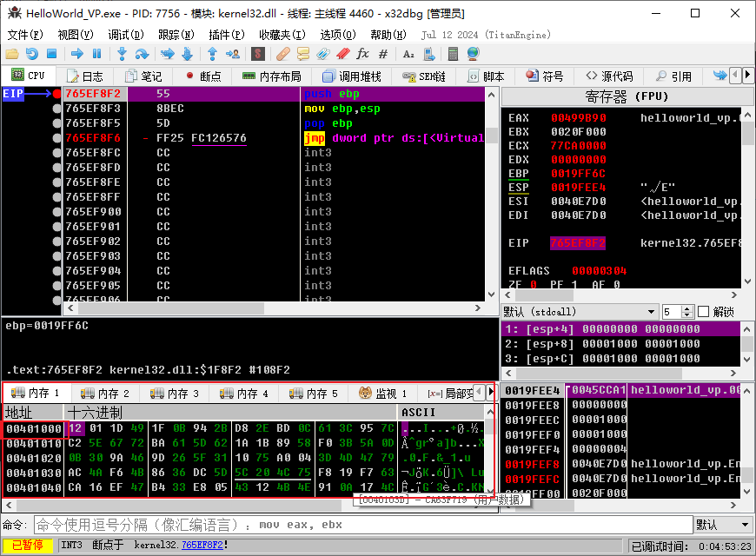
Task: Open the Scylla plugin icon
Action: [257, 54]
